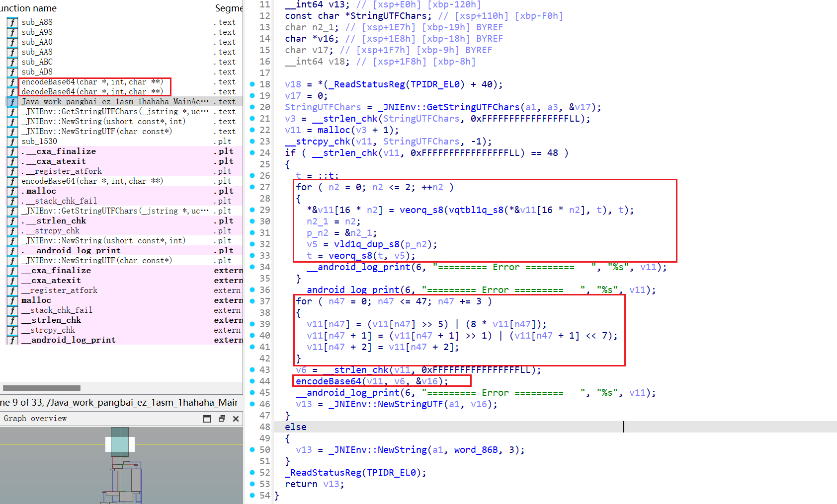Image resolution: width=837 pixels, height=504 pixels.
Task: Click the Graph overview panel title
Action: click(x=35, y=419)
